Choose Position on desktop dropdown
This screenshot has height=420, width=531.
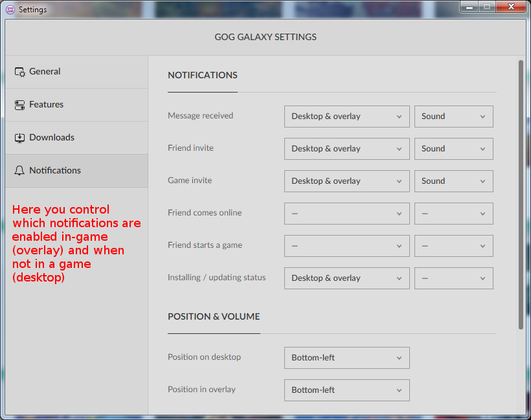[347, 358]
